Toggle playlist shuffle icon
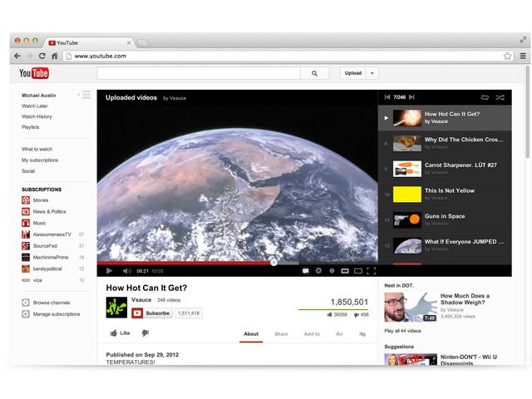Image resolution: width=532 pixels, height=399 pixels. [x=500, y=97]
